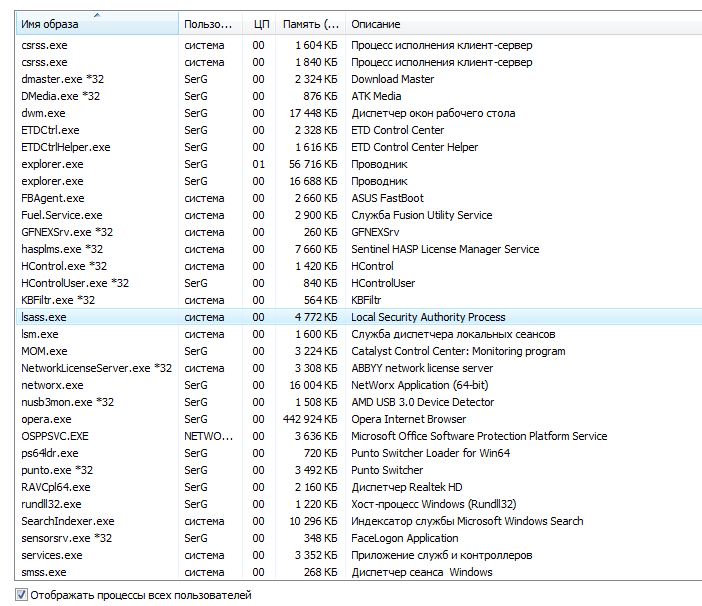Viewport: 702px width, 606px height.
Task: Select the dmaster.exe *32 process
Action: 359,79
